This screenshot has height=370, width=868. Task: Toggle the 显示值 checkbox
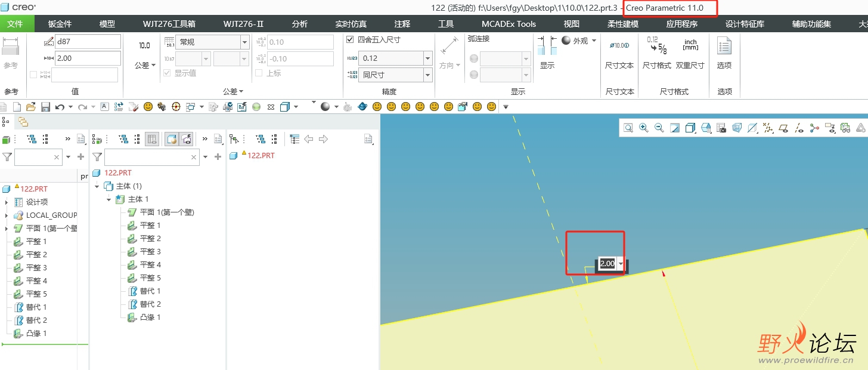167,73
